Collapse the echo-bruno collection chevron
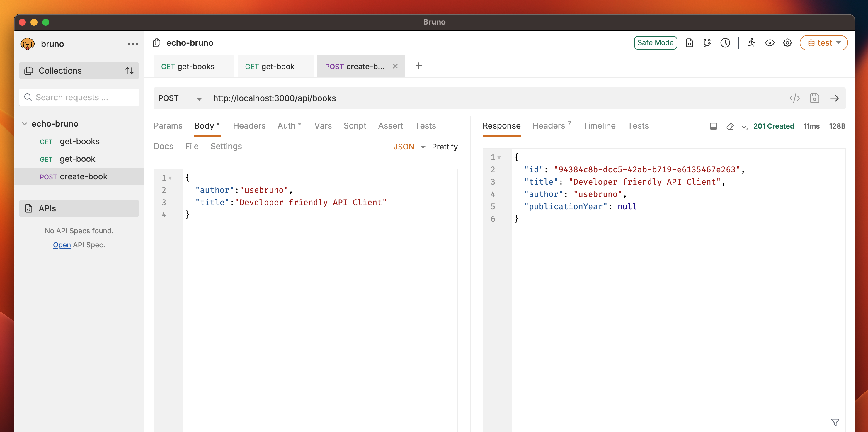The width and height of the screenshot is (868, 432). point(24,123)
